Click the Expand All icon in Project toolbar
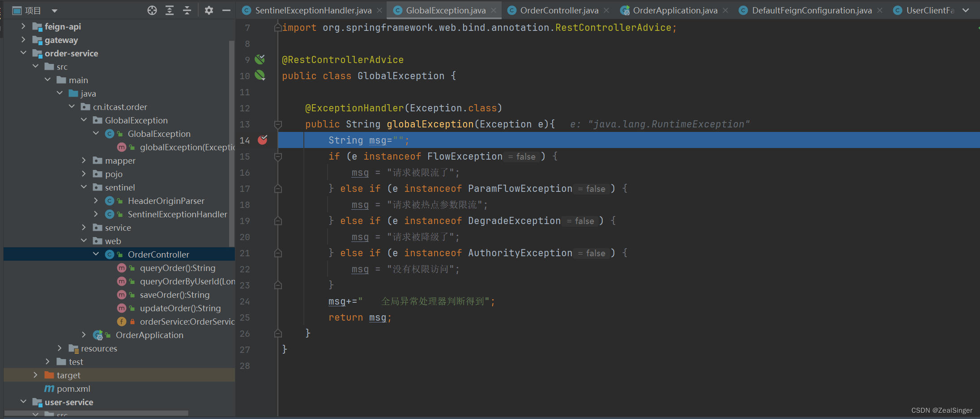The width and height of the screenshot is (980, 419). 170,10
